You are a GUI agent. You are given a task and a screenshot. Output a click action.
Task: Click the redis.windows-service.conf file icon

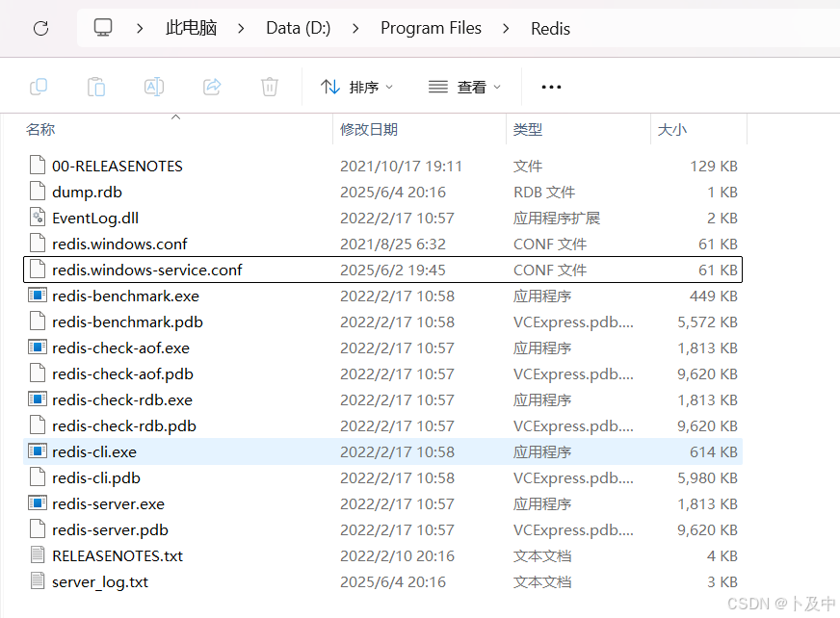click(38, 269)
